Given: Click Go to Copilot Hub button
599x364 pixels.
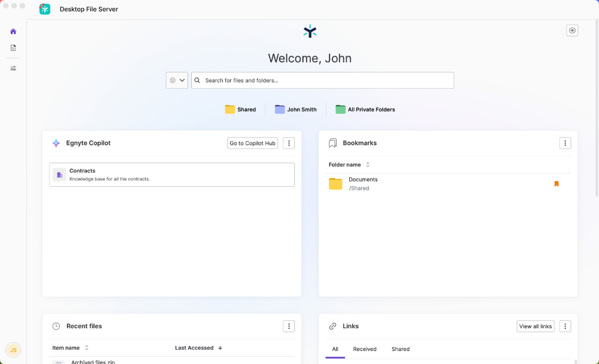Looking at the screenshot, I should point(253,143).
